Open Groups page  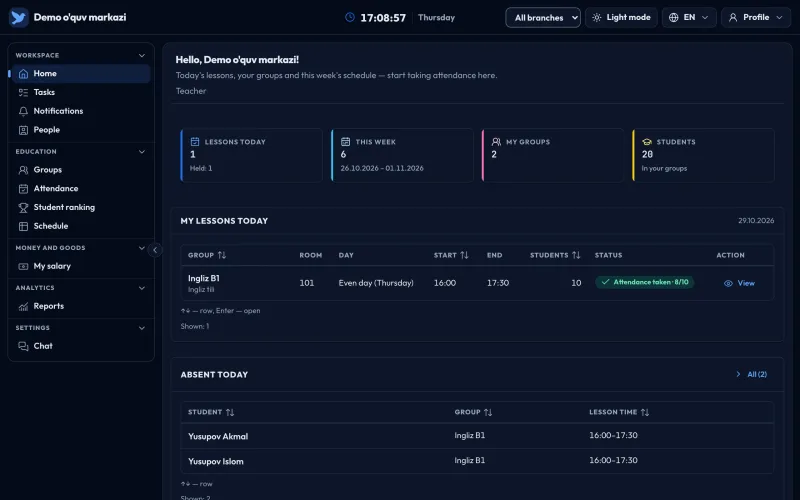[x=81, y=170]
